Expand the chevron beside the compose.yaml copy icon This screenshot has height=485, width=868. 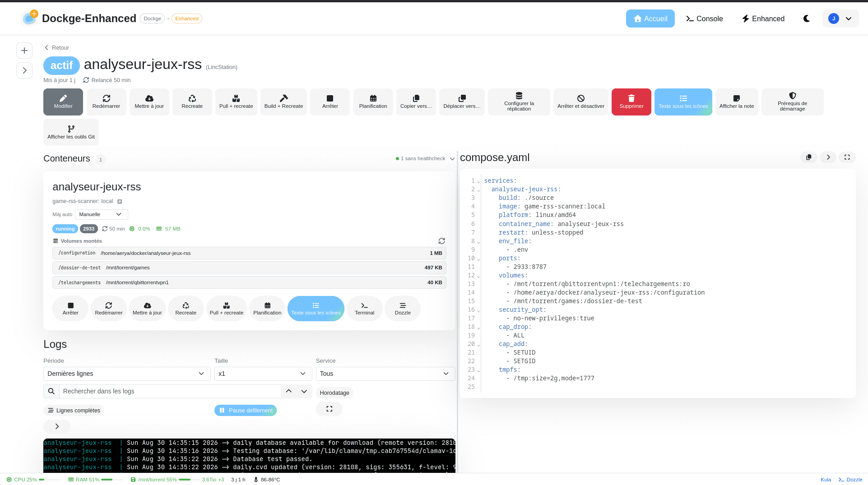828,157
